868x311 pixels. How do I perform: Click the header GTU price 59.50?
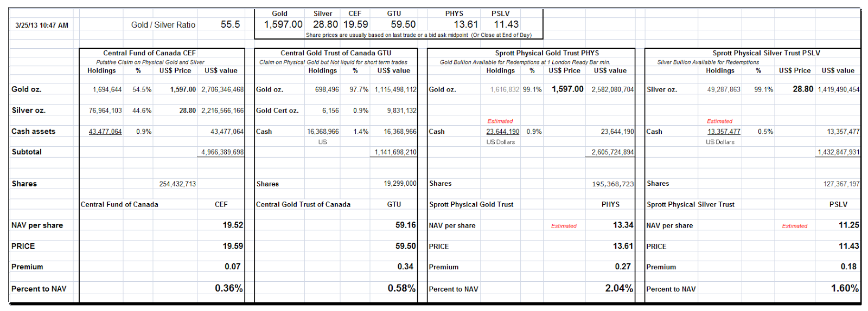coord(403,24)
